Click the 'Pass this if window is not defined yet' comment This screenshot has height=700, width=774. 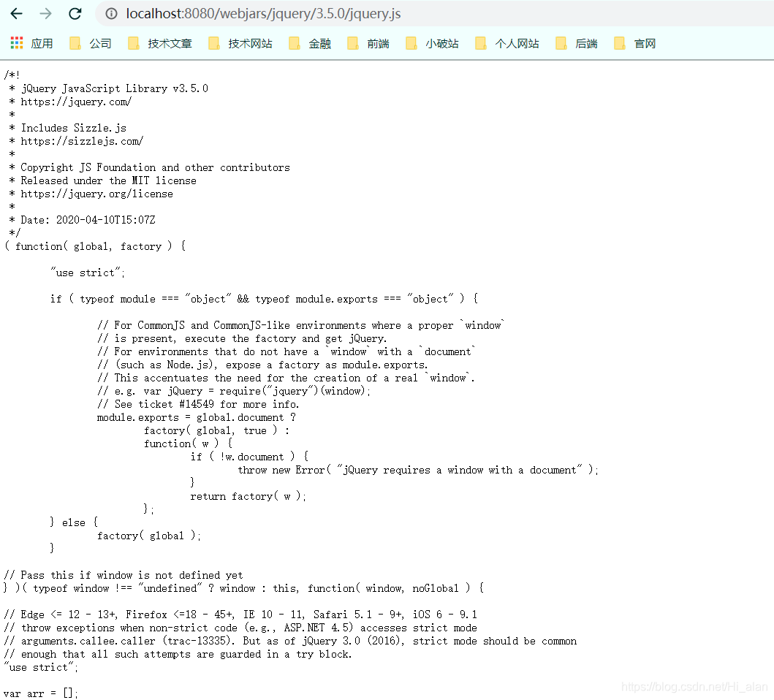tap(124, 575)
